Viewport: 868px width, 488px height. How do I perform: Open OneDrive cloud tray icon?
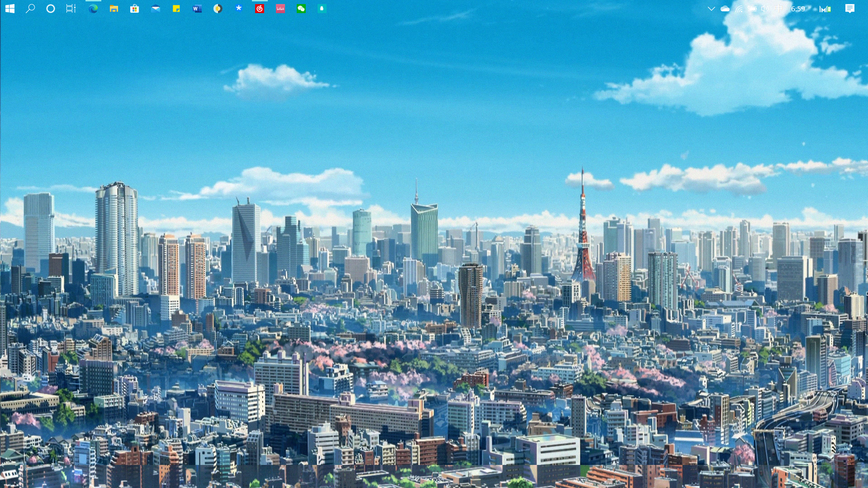click(725, 8)
